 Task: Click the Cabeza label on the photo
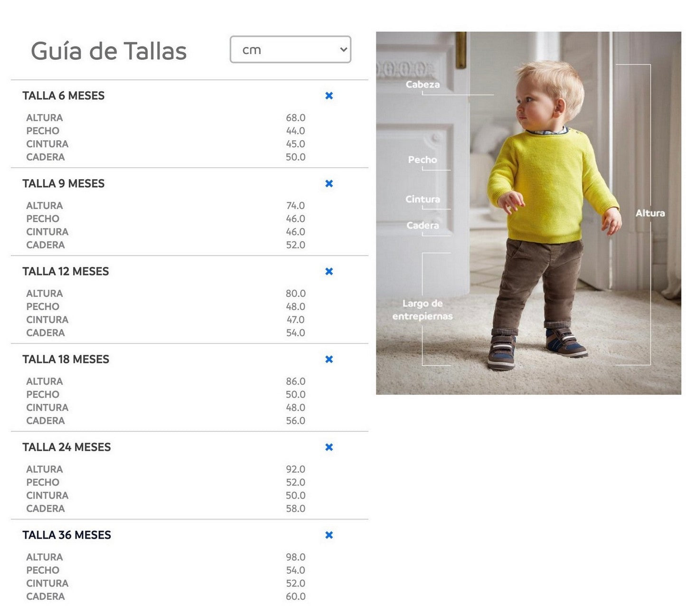(x=423, y=85)
